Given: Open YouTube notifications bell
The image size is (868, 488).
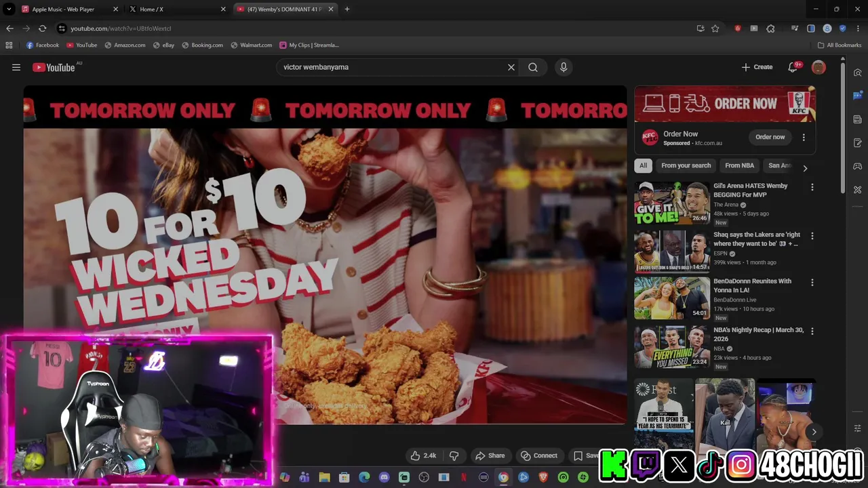Looking at the screenshot, I should (793, 67).
